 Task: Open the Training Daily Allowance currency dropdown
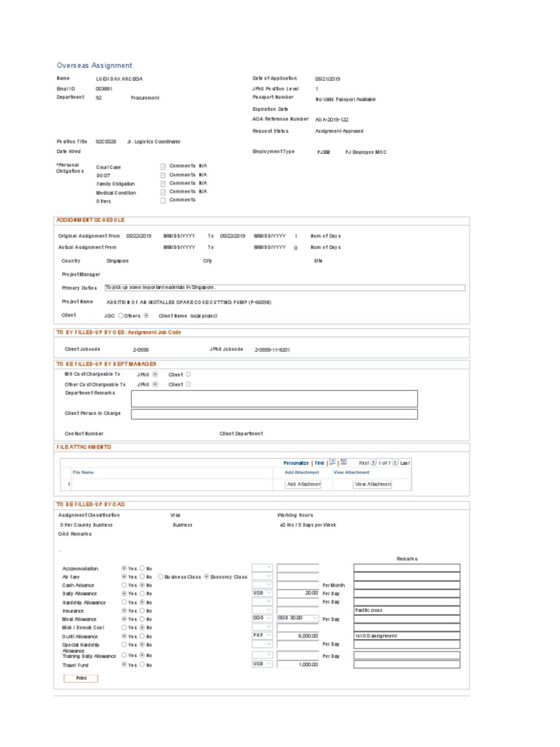coord(262,656)
